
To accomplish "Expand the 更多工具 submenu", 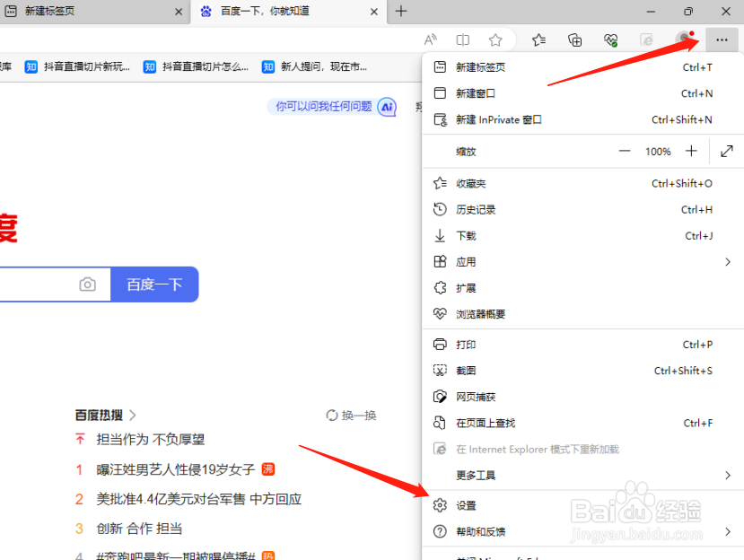I will coord(582,475).
